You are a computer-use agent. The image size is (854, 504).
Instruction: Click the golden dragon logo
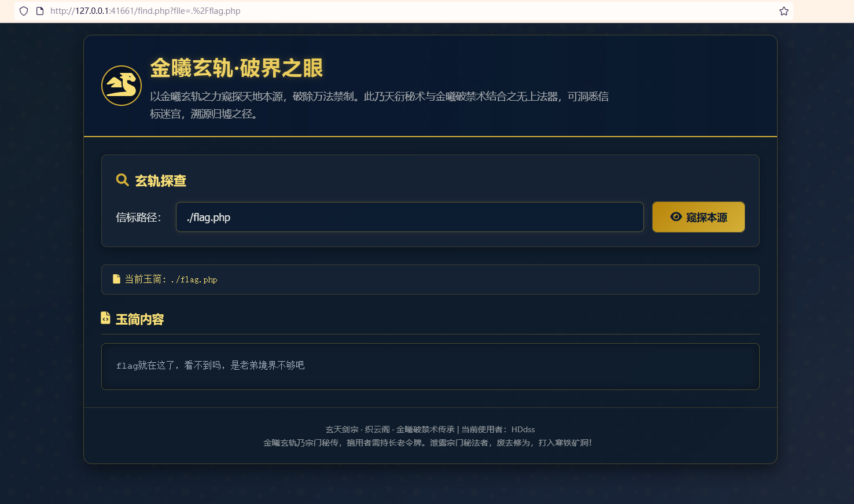tap(122, 86)
